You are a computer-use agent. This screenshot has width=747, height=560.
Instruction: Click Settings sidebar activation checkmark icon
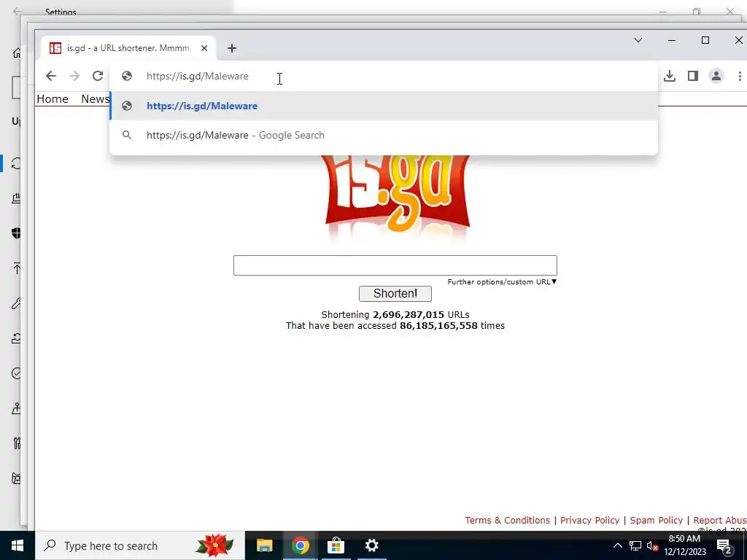16,373
